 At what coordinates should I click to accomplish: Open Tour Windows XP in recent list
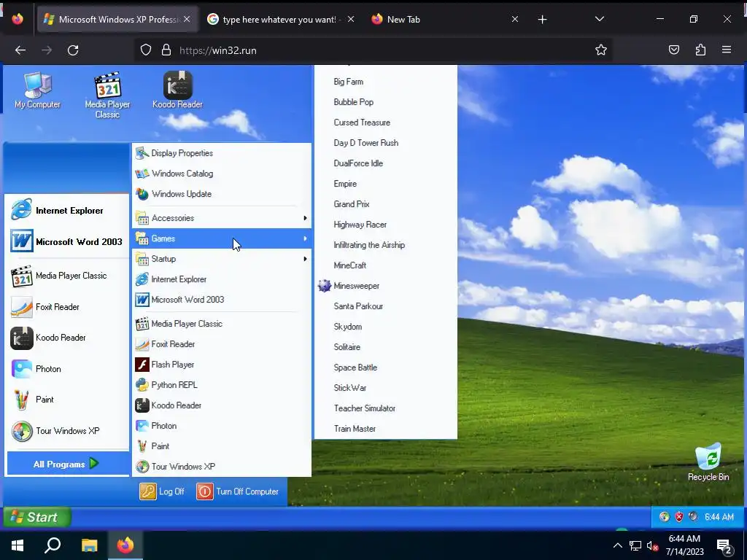coord(66,431)
